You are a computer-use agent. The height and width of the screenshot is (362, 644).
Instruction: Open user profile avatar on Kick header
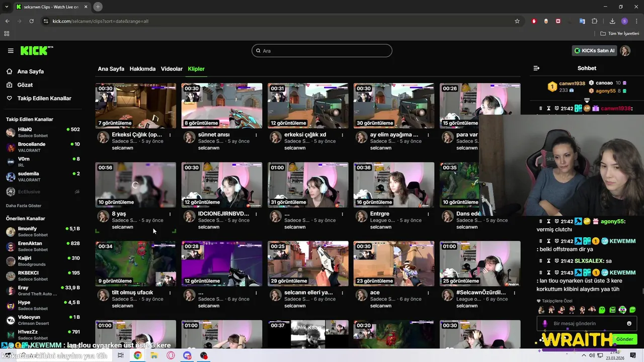point(625,51)
